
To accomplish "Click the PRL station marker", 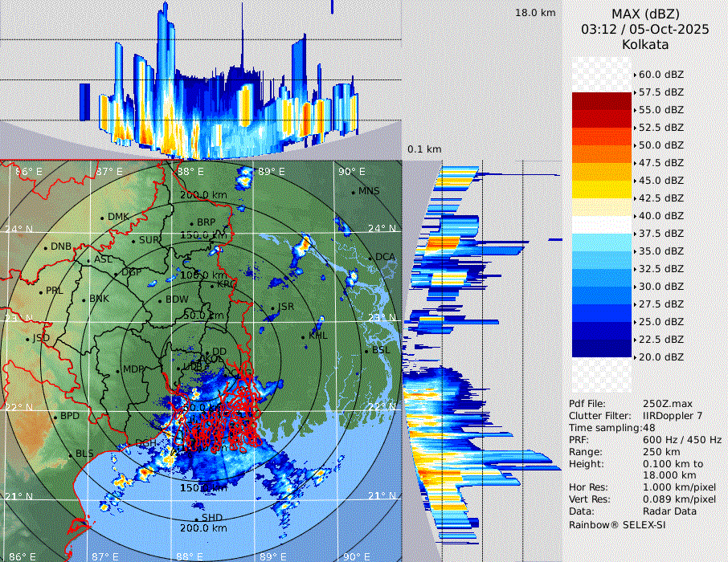I will point(41,291).
